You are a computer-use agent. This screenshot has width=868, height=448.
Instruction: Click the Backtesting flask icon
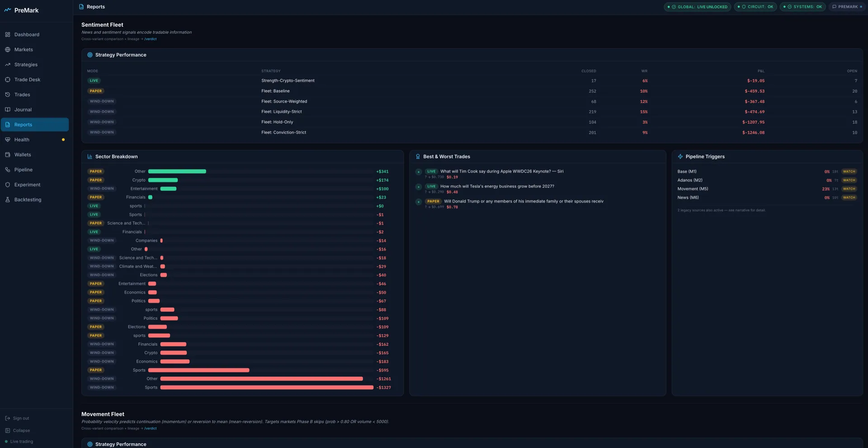[x=8, y=200]
